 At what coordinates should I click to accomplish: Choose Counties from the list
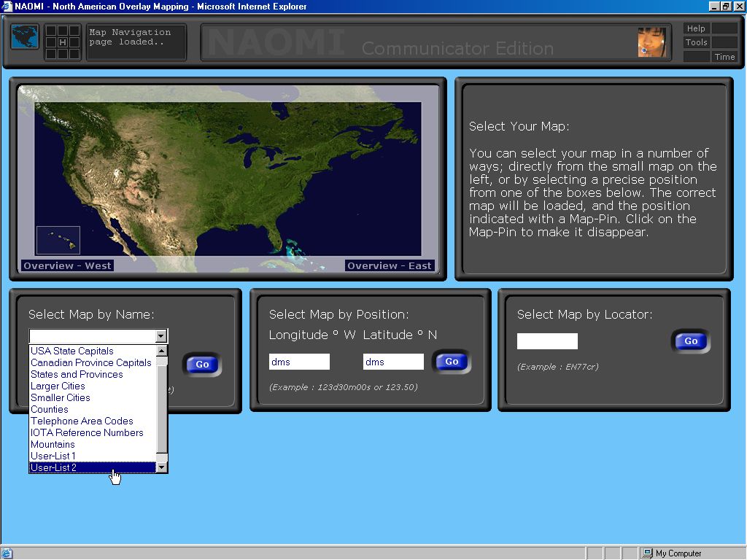pyautogui.click(x=93, y=410)
